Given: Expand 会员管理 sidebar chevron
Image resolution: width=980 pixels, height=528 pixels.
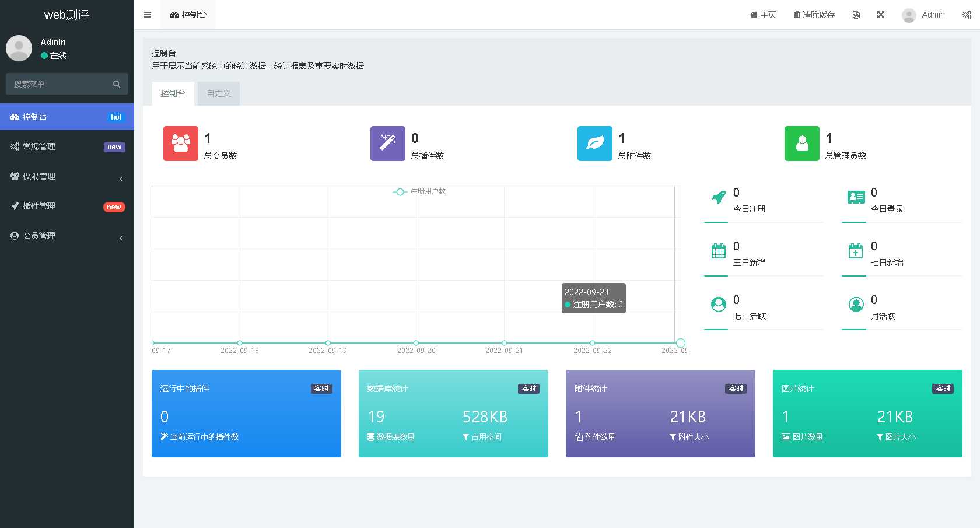Looking at the screenshot, I should click(x=121, y=238).
